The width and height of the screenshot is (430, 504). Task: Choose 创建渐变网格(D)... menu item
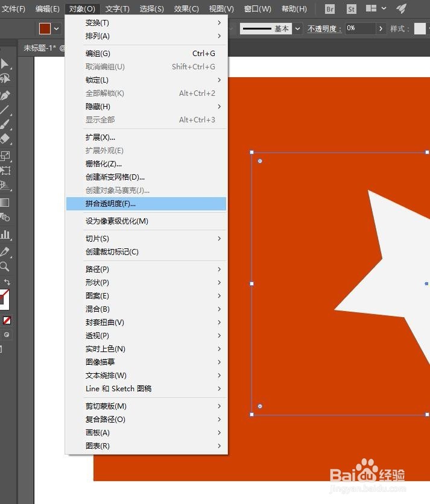click(147, 177)
